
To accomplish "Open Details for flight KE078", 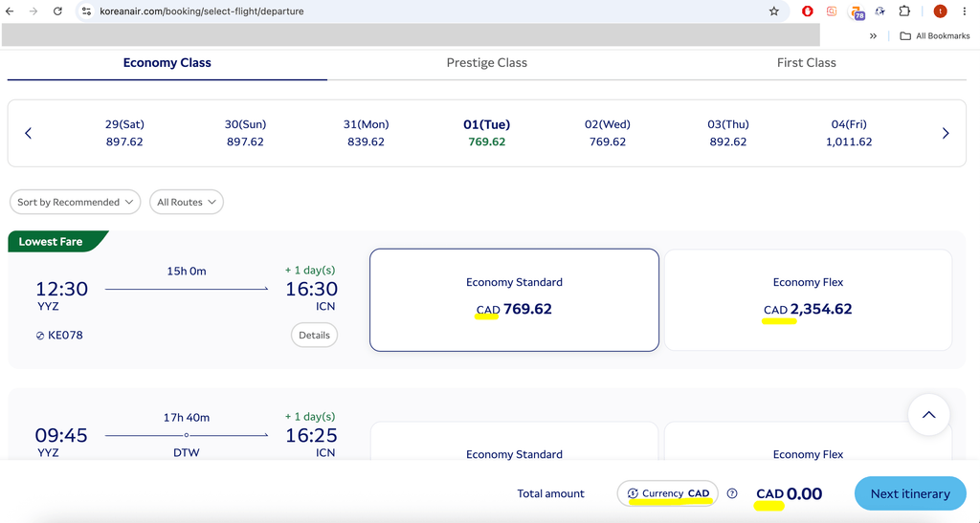I will point(314,336).
